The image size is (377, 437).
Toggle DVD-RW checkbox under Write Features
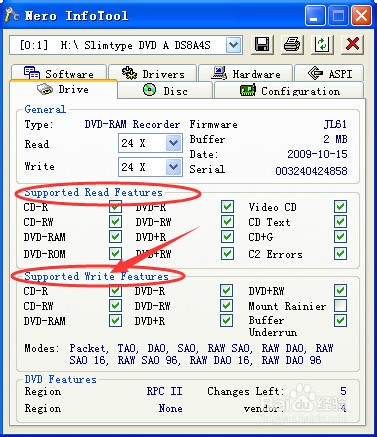coord(226,306)
